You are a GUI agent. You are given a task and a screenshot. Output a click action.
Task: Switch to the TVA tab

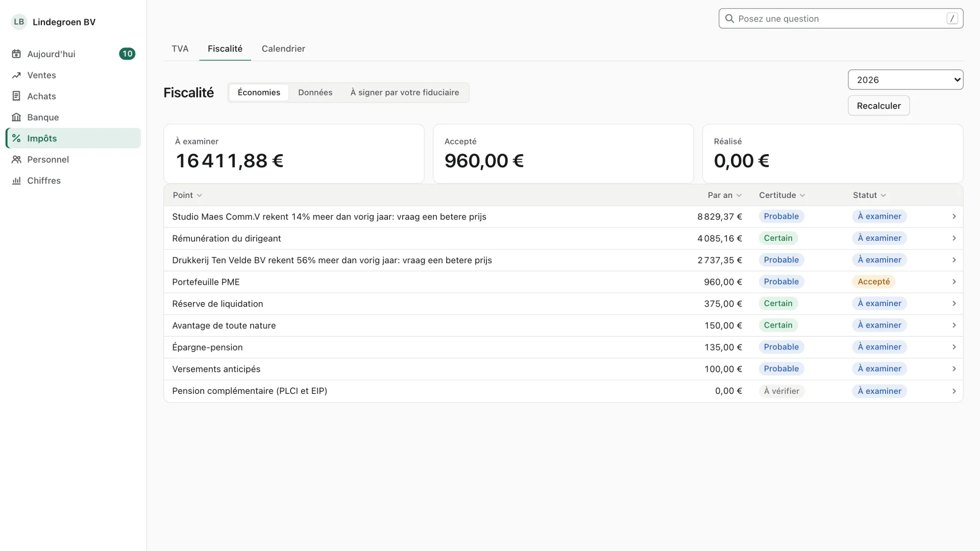[180, 49]
